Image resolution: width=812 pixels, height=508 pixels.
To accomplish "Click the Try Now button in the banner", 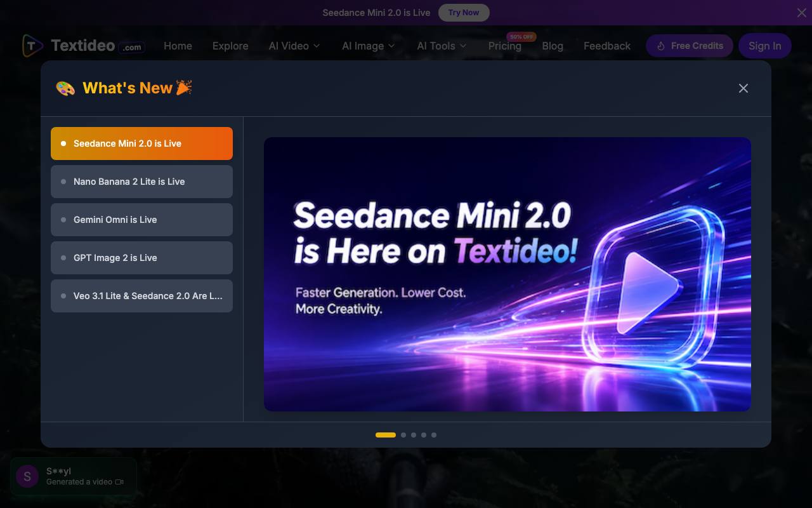I will 464,13.
